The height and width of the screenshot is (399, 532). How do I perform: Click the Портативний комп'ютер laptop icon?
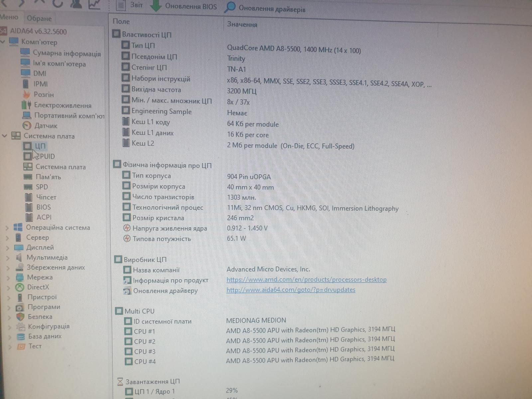click(x=27, y=115)
